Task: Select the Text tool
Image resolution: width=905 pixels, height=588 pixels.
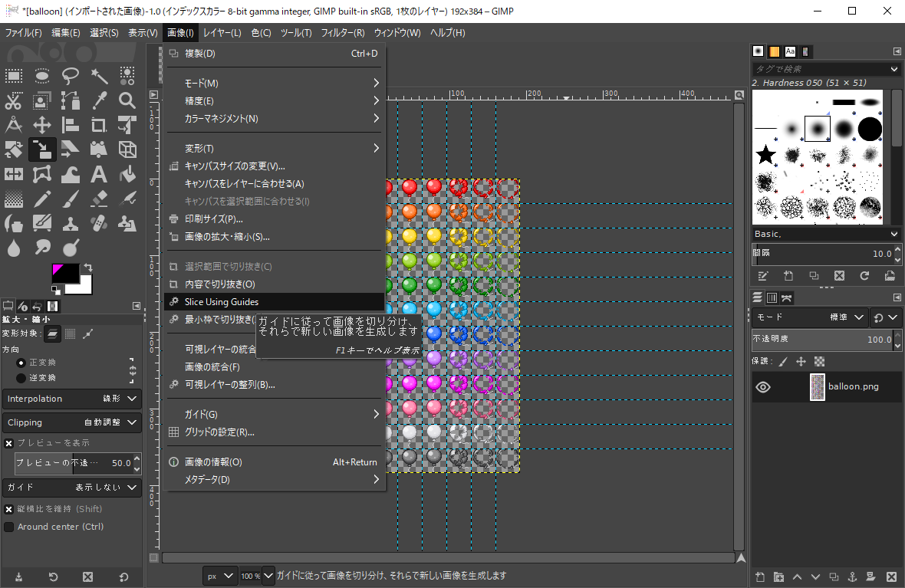Action: coord(98,174)
